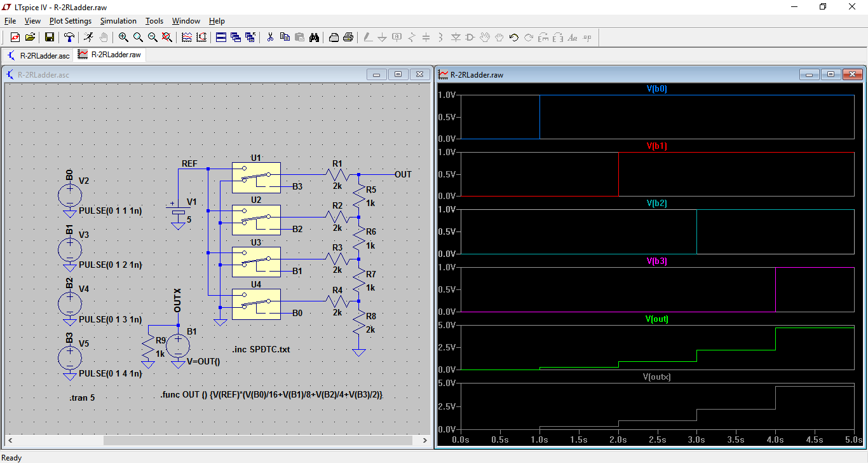
Task: Open the Plot Settings menu
Action: click(x=71, y=21)
